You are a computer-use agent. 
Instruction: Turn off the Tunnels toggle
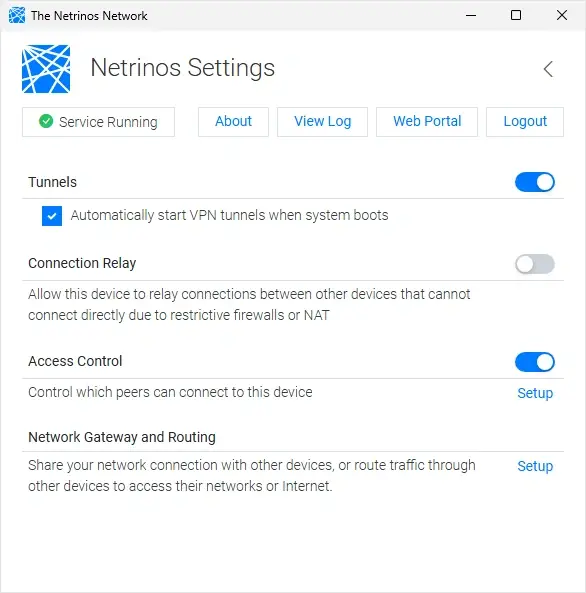535,182
